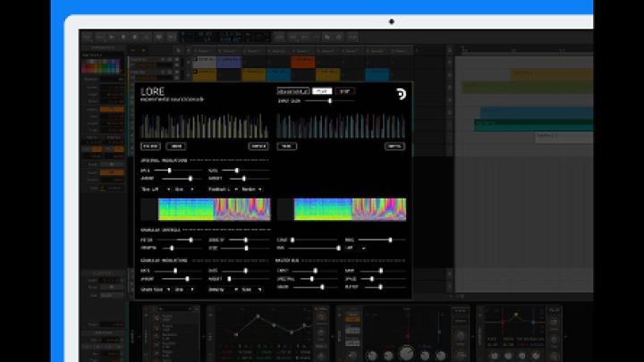Pick a color from the DAW color palette
This screenshot has width=644, height=362.
(x=101, y=66)
